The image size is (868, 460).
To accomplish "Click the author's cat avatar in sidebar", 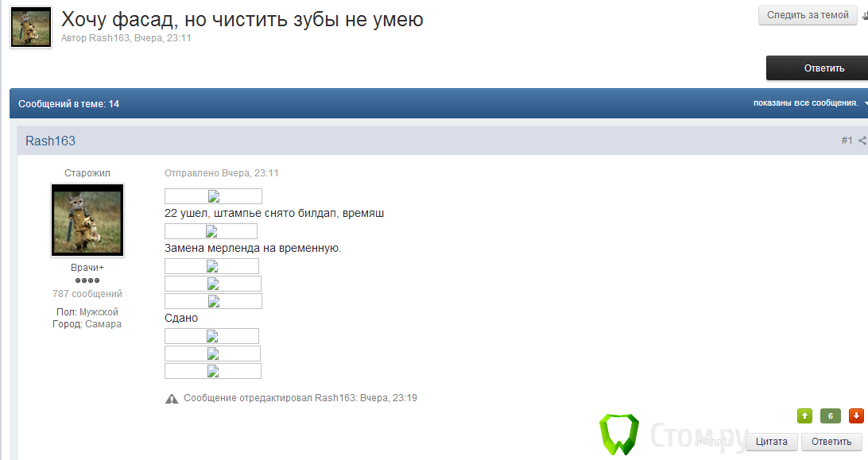I will click(x=87, y=220).
